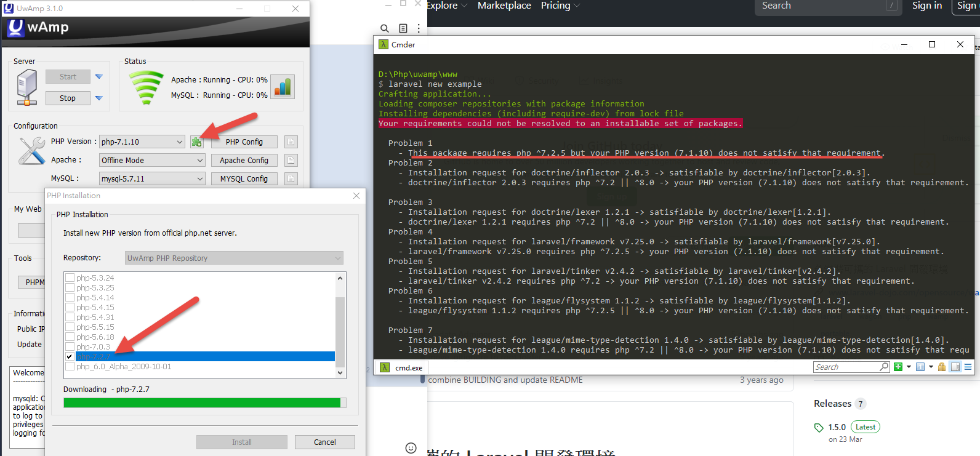Click the PHPM button under Tools
Image resolution: width=980 pixels, height=456 pixels.
pos(31,282)
